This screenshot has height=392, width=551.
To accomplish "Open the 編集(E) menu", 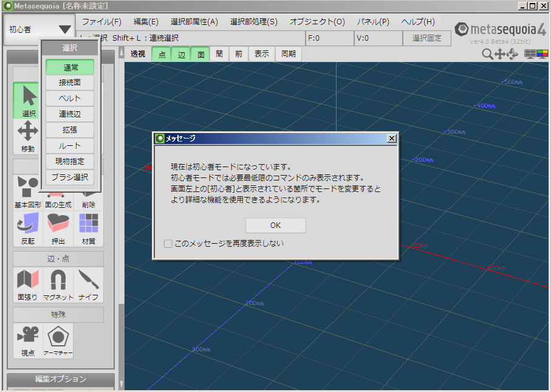I will [146, 22].
